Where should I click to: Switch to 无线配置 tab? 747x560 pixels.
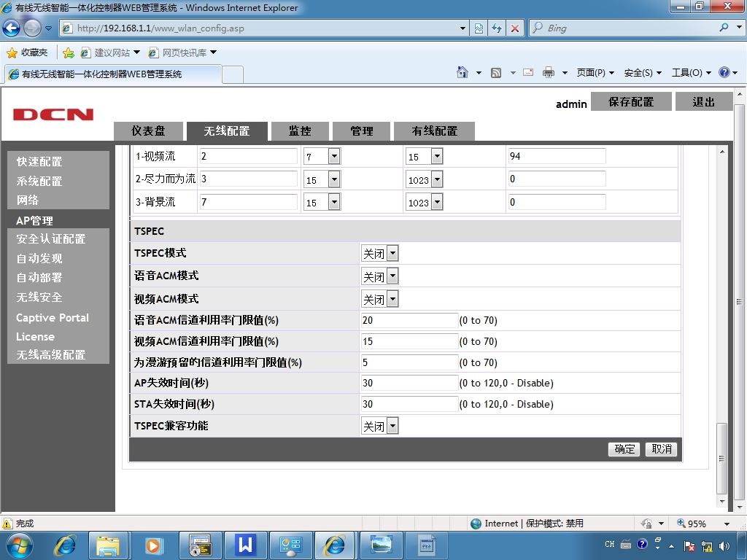coord(227,131)
